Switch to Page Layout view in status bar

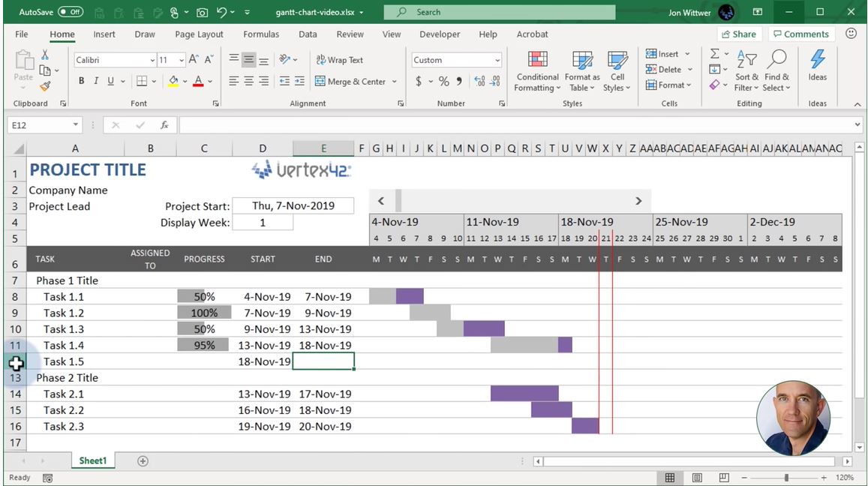[697, 478]
